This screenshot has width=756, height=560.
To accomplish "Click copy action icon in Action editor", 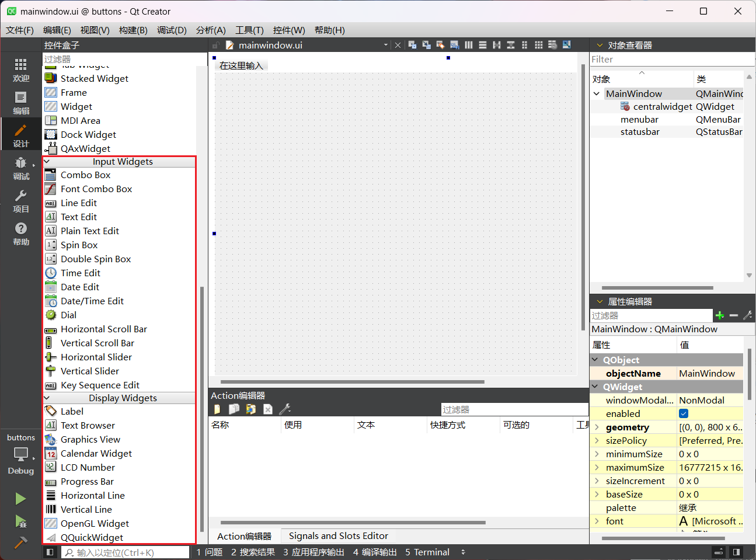I will [x=234, y=409].
